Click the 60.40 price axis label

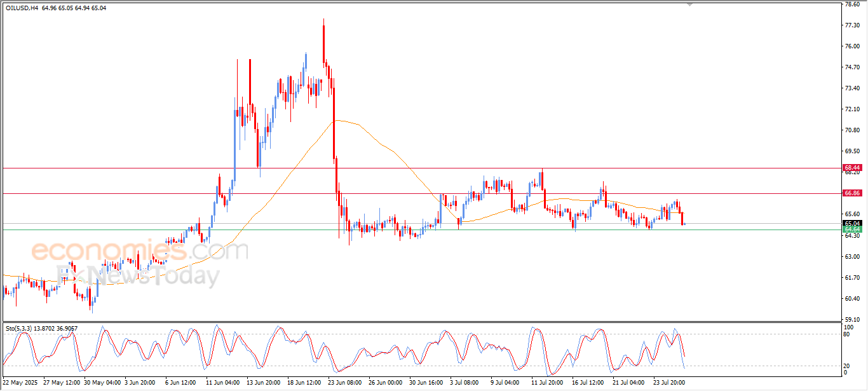coord(851,299)
